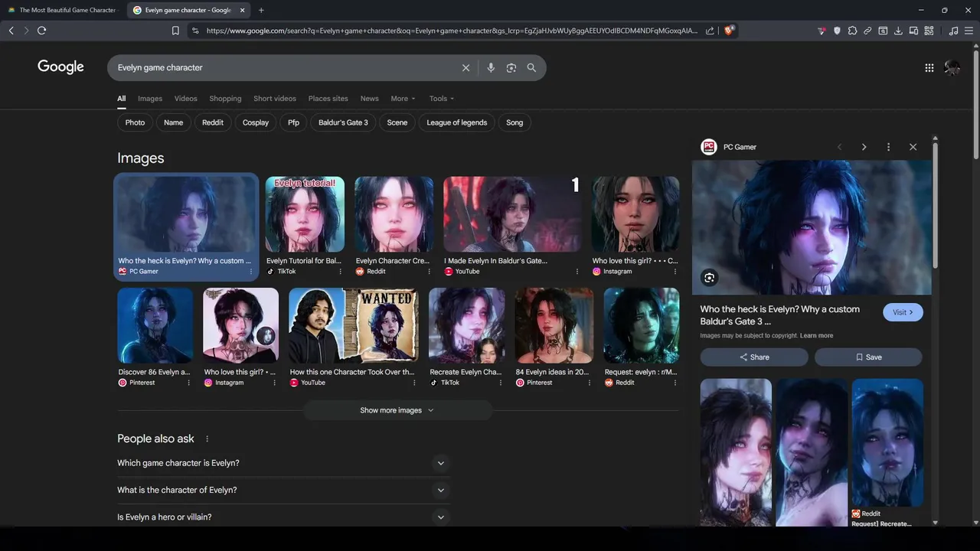
Task: Open the three-dot menu on Pinterest Discover 86 result
Action: pyautogui.click(x=188, y=383)
